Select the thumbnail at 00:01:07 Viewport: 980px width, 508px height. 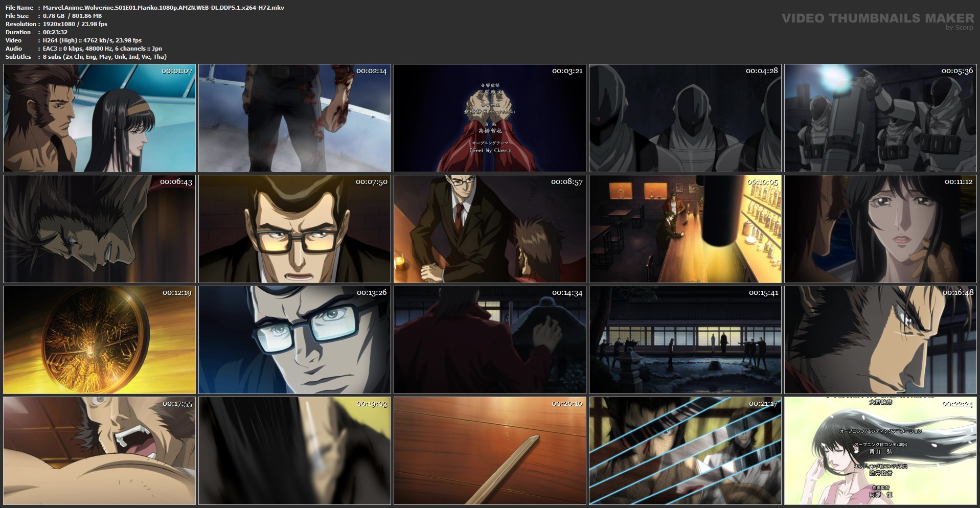point(100,118)
